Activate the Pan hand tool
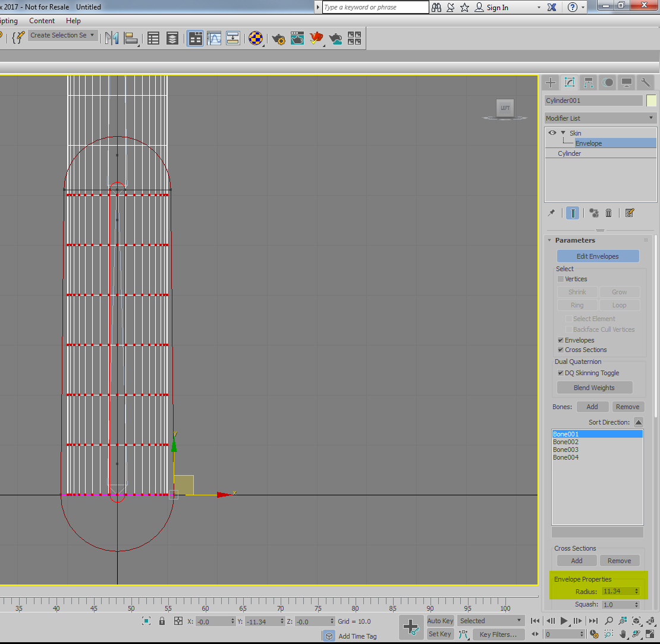 point(623,635)
